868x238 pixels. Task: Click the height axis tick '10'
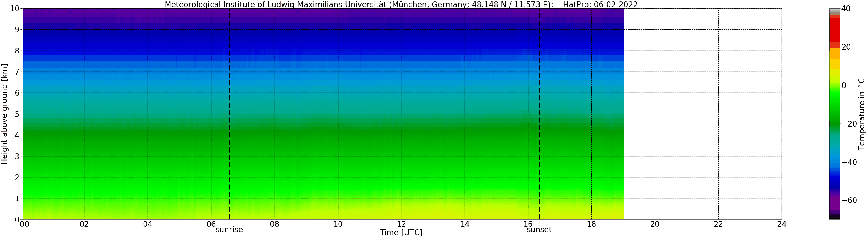click(x=14, y=9)
